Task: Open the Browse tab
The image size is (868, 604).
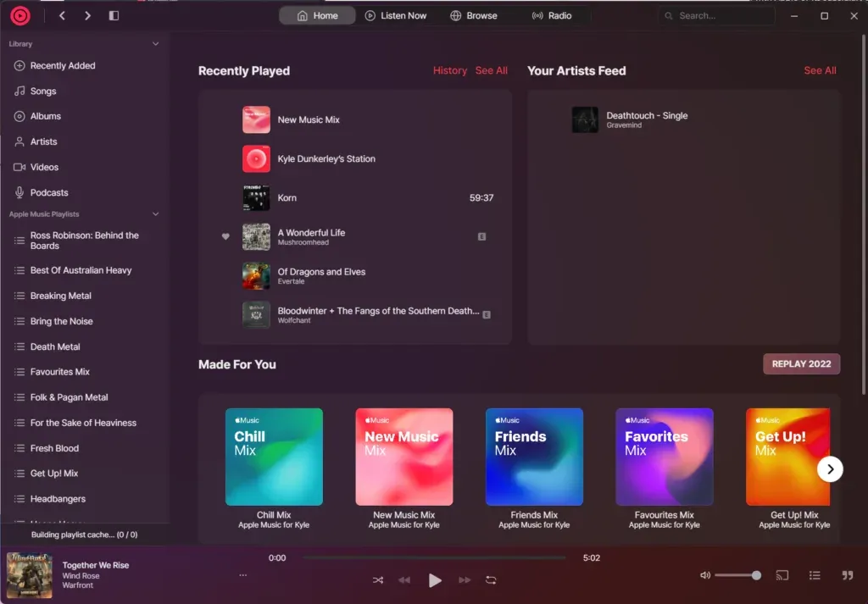Action: (x=473, y=15)
